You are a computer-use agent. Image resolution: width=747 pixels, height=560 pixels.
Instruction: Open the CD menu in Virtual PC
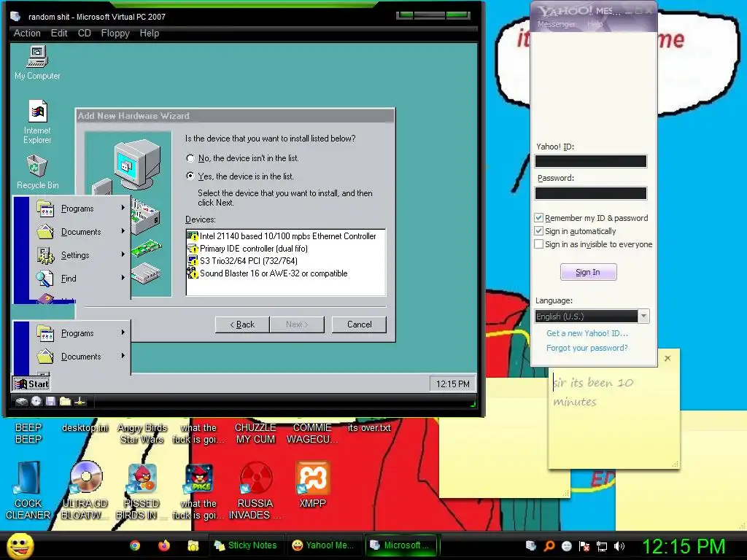coord(85,33)
